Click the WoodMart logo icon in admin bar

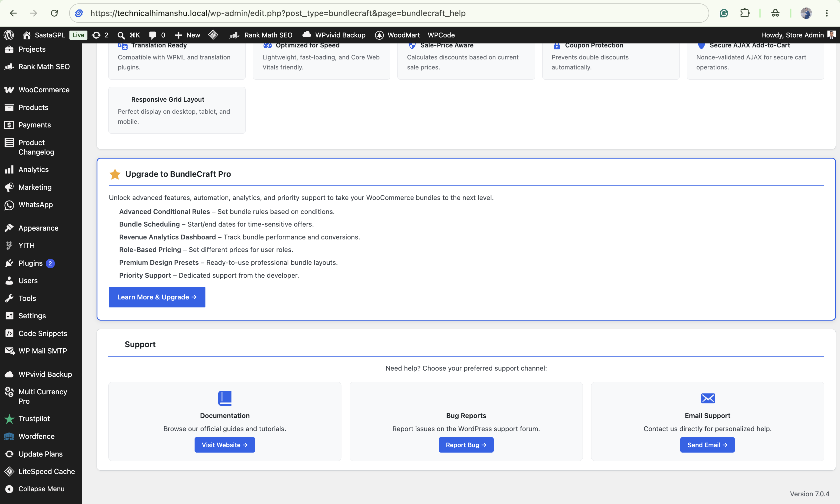pyautogui.click(x=379, y=35)
